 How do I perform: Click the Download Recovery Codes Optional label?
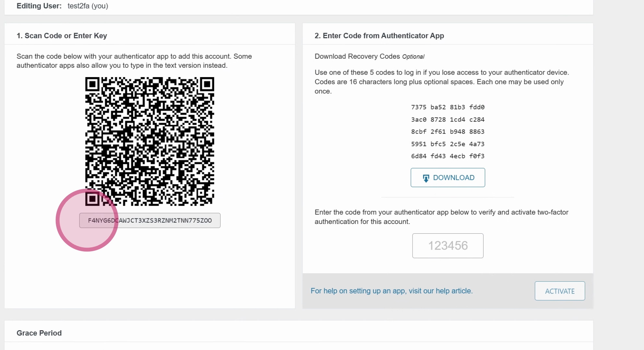pyautogui.click(x=369, y=56)
